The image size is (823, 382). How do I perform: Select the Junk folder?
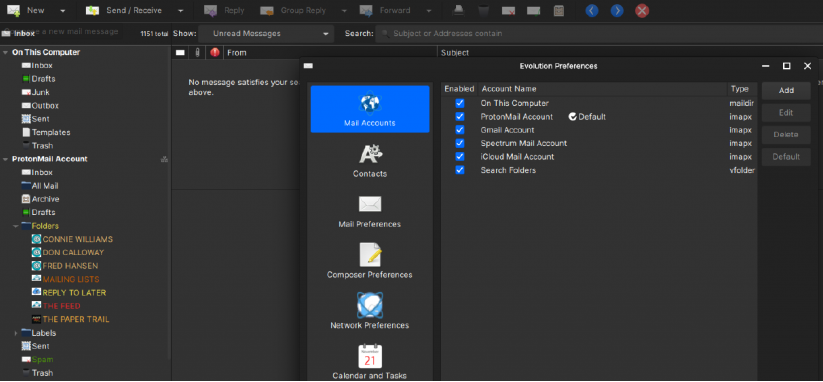click(36, 92)
